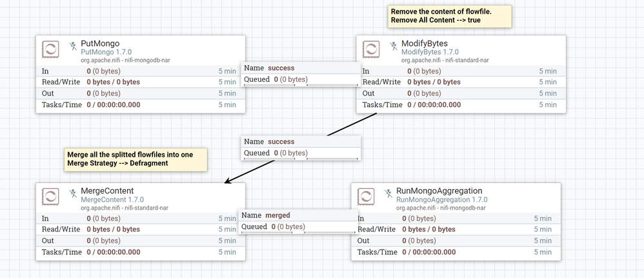Click the 'RunMongoAggregation 1.7.0' version text
The width and height of the screenshot is (644, 278).
[x=442, y=200]
